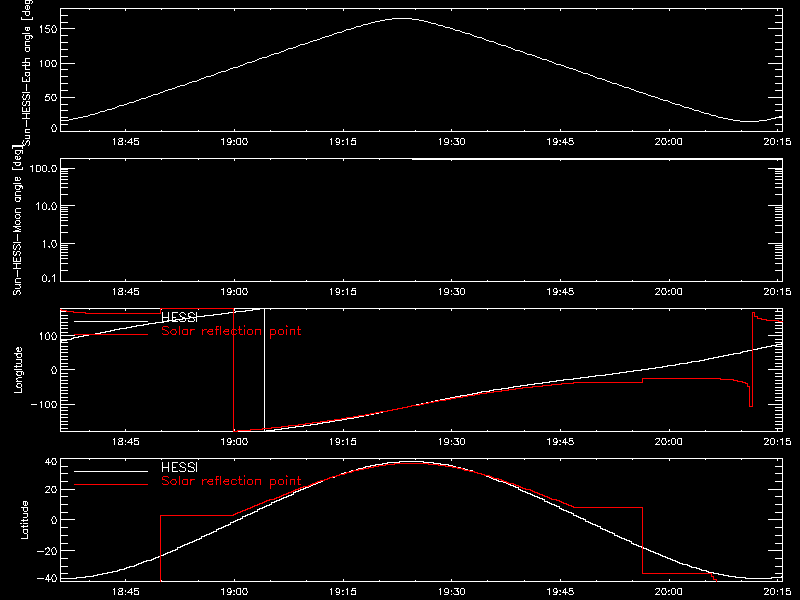800x600 pixels.
Task: Click 100 tick label on Longitude axis
Action: 48,336
